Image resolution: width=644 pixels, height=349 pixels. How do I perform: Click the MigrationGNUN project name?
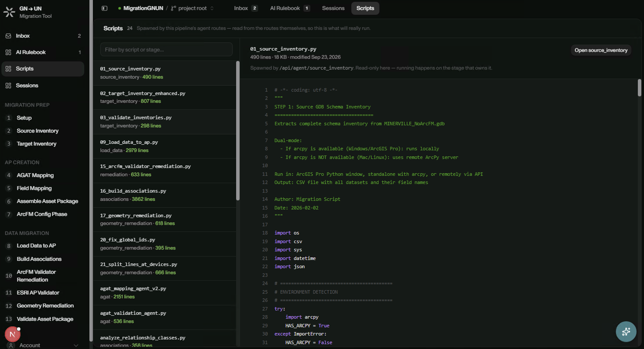tap(143, 8)
